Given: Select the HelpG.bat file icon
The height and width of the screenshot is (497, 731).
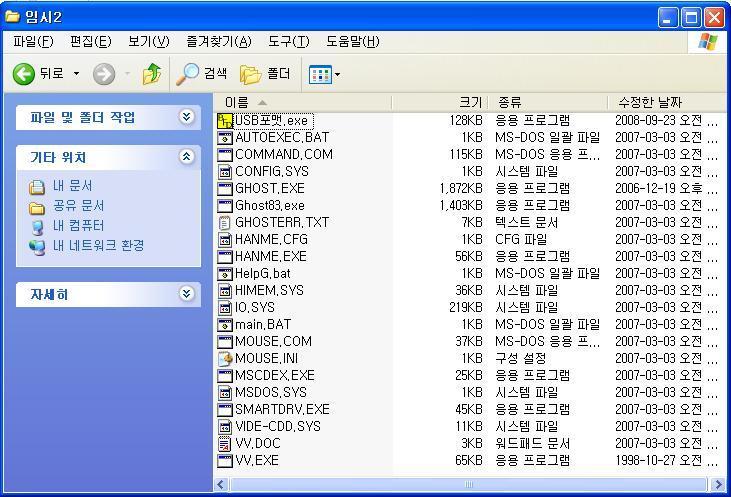Looking at the screenshot, I should [x=225, y=274].
